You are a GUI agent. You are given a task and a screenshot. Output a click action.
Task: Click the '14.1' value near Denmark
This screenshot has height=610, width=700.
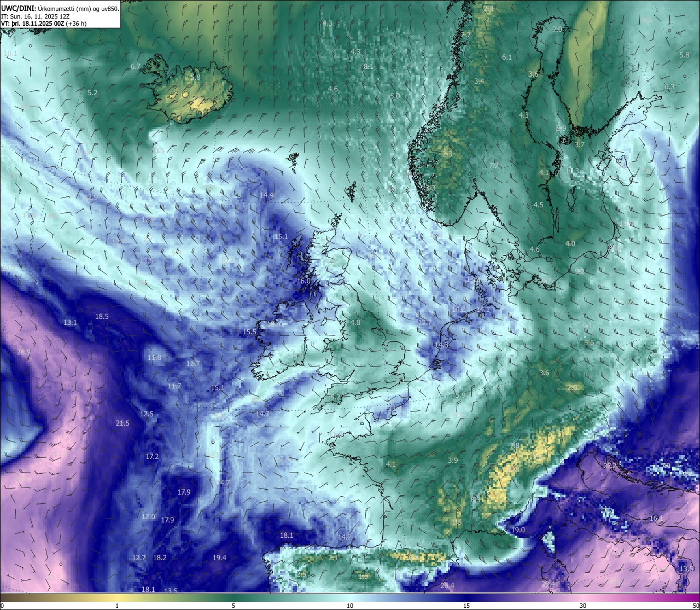click(x=483, y=309)
